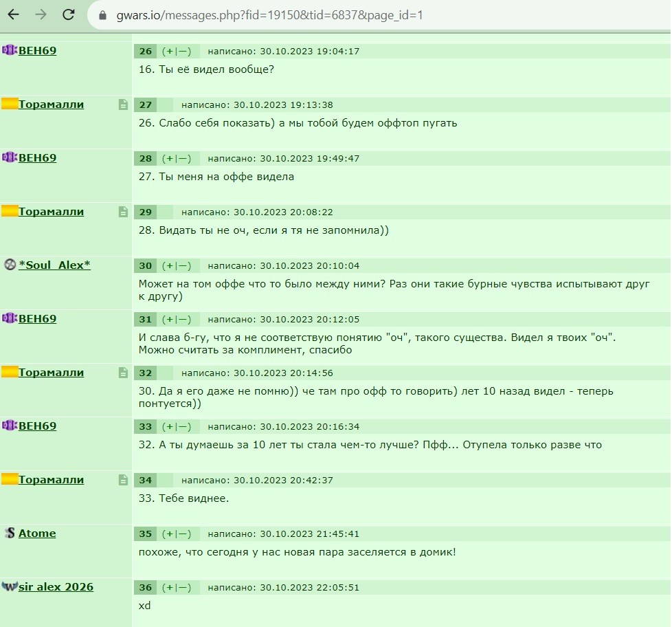
Task: Downvote post 33 with minus sign
Action: tap(183, 426)
